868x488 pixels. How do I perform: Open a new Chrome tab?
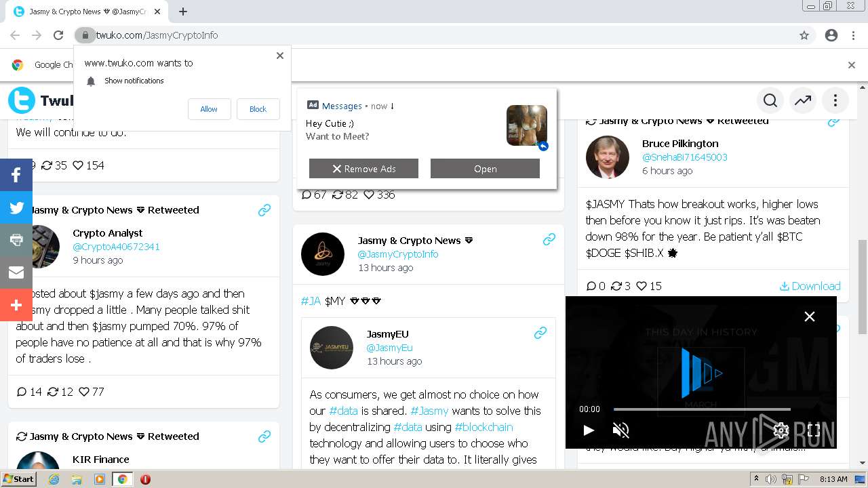click(x=183, y=12)
